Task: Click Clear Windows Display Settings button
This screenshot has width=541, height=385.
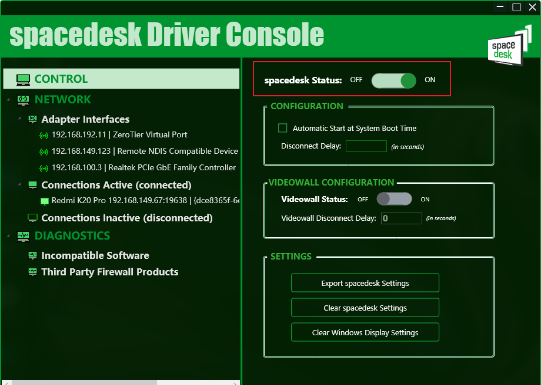Action: [365, 332]
